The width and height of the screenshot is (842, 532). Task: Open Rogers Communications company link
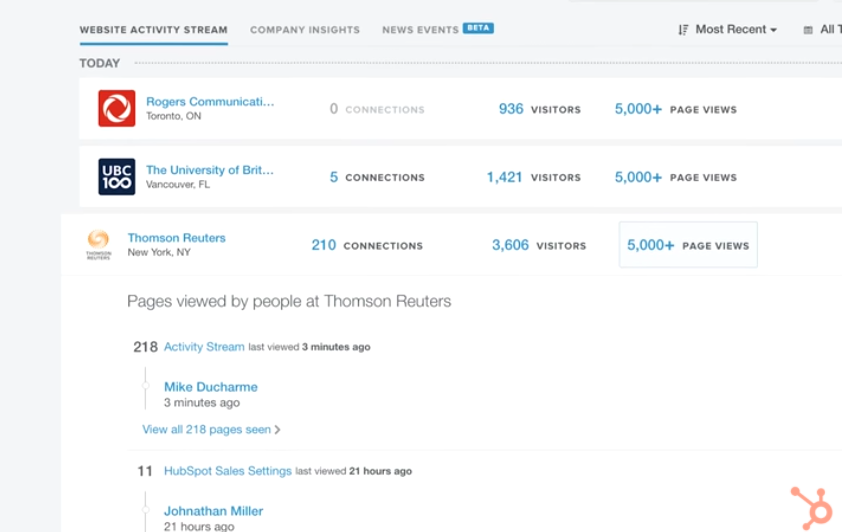[210, 101]
